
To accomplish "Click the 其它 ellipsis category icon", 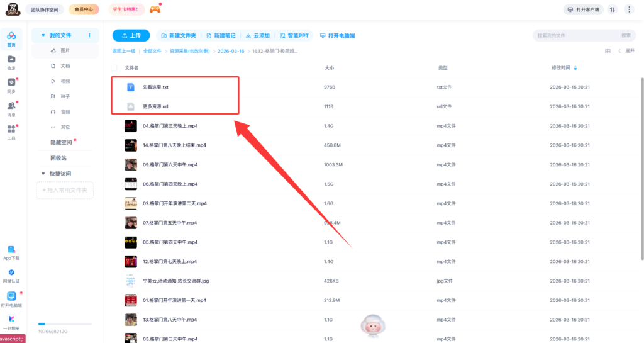I will 53,127.
